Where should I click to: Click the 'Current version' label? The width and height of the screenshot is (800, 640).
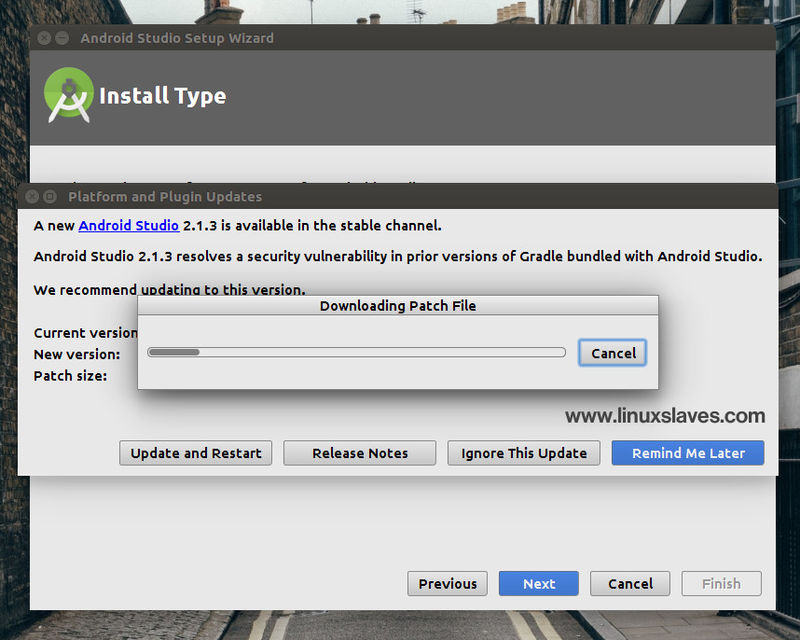86,333
